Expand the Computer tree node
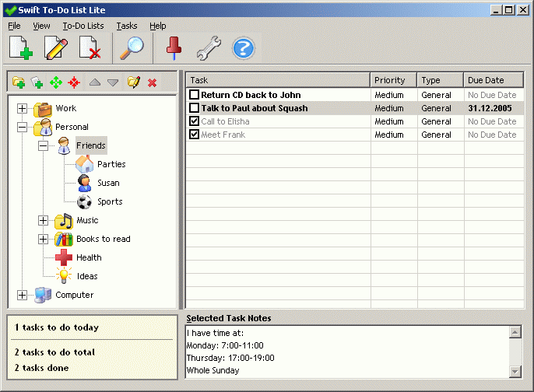The width and height of the screenshot is (534, 392). click(x=22, y=295)
